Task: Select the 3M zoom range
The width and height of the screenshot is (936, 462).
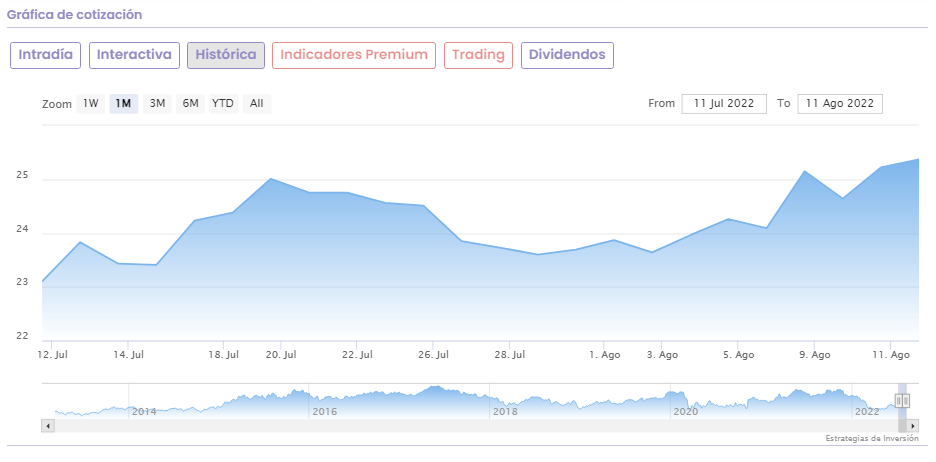Action: tap(157, 104)
